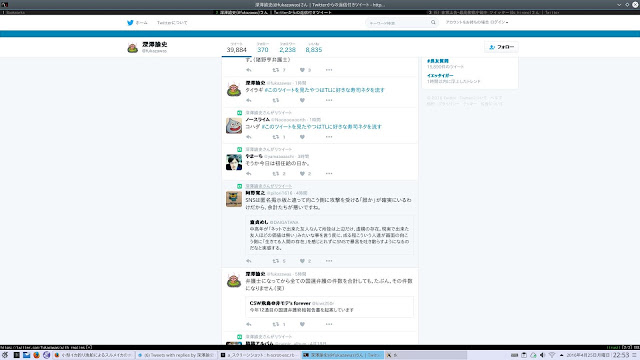Click volume speaker icon in system tray

542,355
